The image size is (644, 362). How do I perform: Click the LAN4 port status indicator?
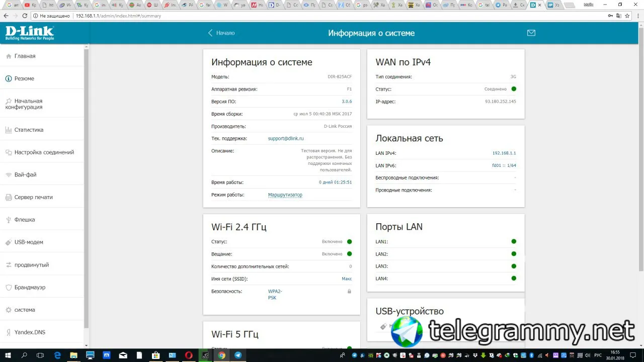click(514, 279)
